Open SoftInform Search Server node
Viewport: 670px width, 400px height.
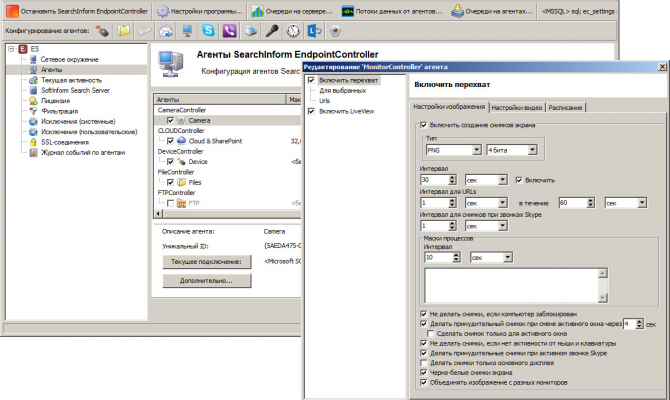[x=75, y=90]
